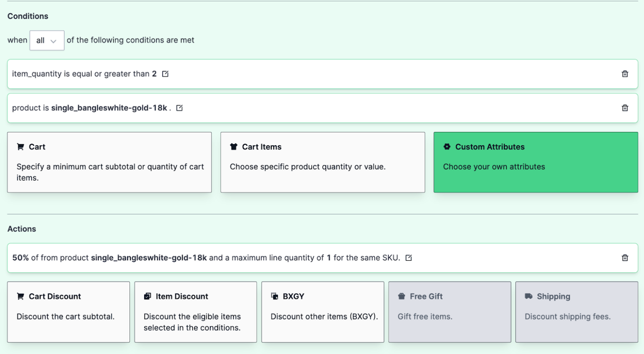Select the Free Gift action card
644x354 pixels.
(x=449, y=312)
